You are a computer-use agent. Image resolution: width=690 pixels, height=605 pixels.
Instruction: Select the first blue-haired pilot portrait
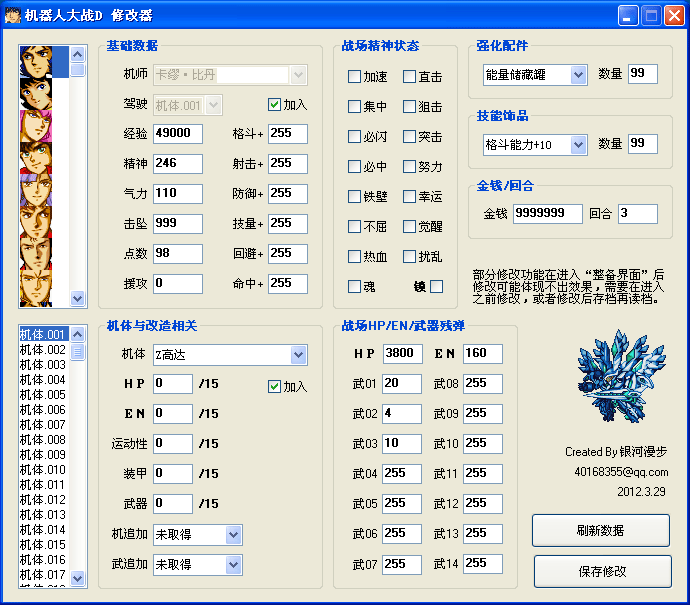point(36,62)
